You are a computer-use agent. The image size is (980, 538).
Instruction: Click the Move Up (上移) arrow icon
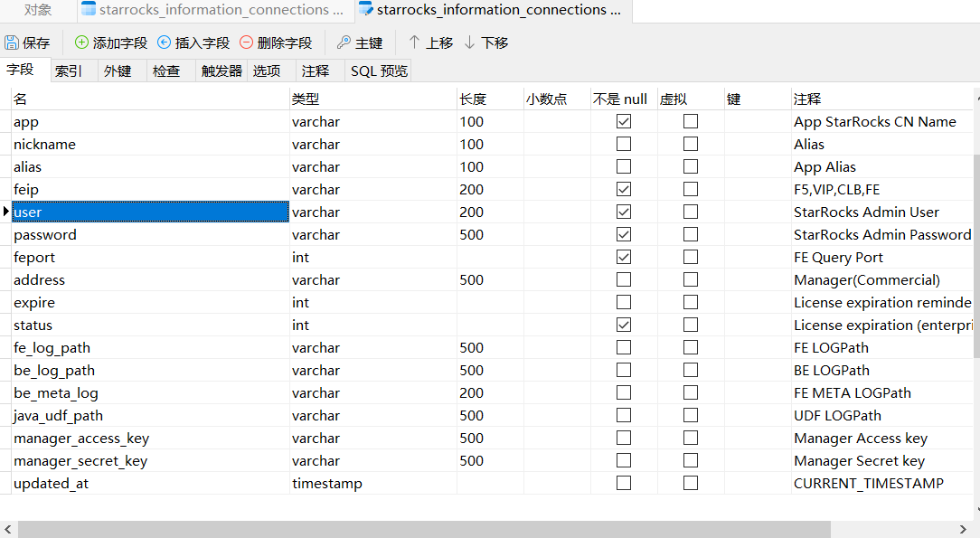[x=414, y=42]
